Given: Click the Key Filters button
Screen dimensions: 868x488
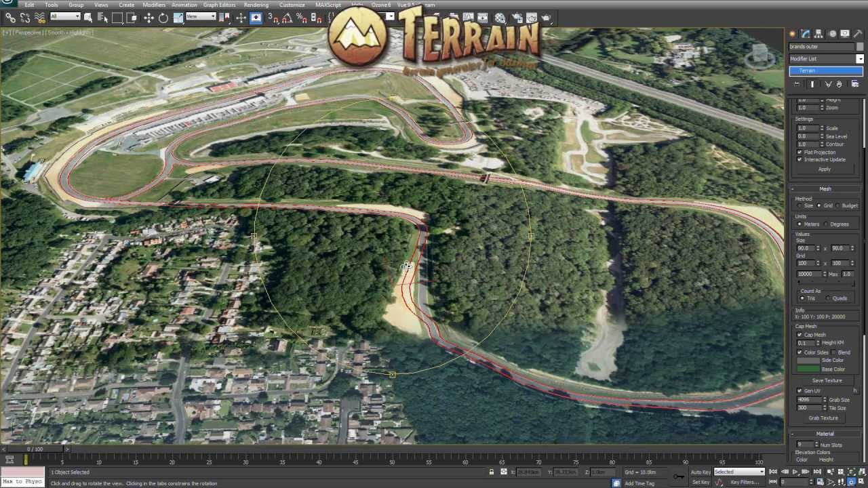Looking at the screenshot, I should 744,482.
